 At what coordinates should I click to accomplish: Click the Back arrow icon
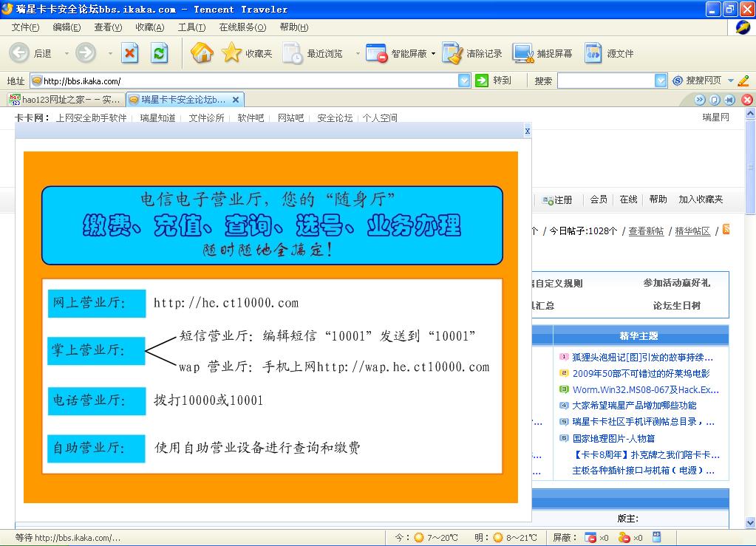19,52
